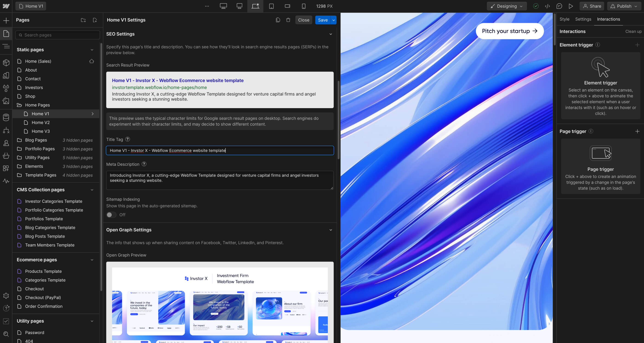Open the Assets panel
644x343 pixels.
click(x=6, y=101)
